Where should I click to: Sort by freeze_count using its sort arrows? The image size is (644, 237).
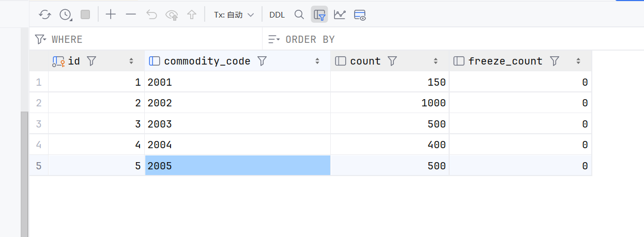(x=578, y=61)
